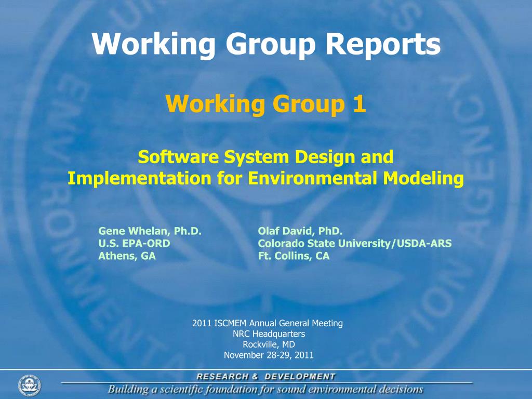Click the 'U.S. EPA-ORD' affiliation
The height and width of the screenshot is (399, 532).
(x=135, y=243)
